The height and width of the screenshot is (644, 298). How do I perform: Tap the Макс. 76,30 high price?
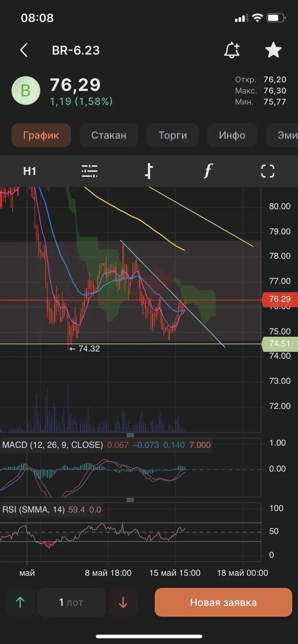click(261, 91)
